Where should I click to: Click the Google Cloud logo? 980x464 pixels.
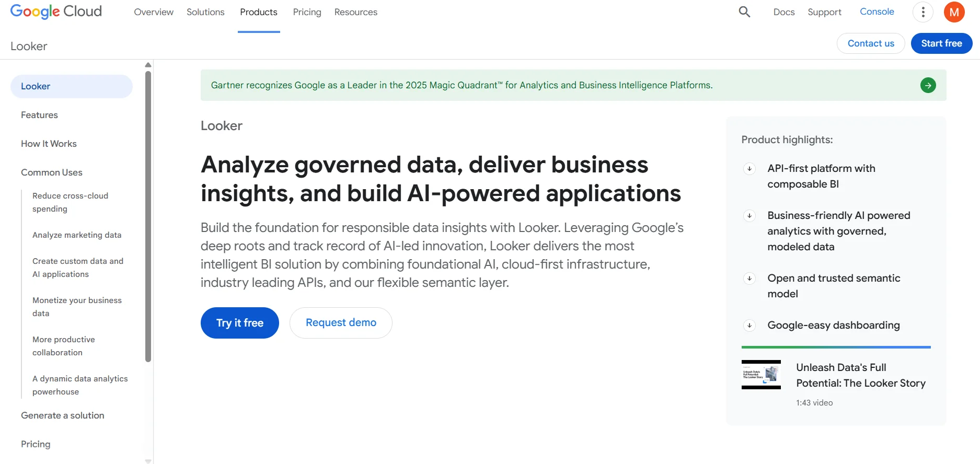click(x=56, y=11)
